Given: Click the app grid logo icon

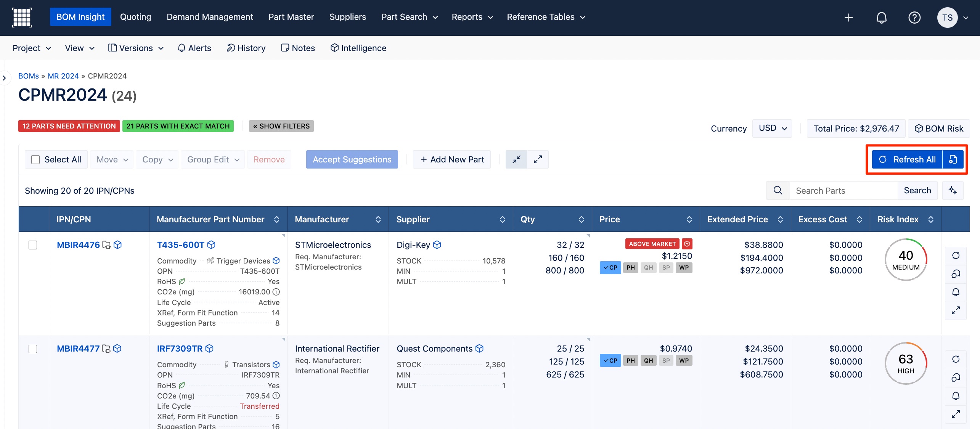Looking at the screenshot, I should click(x=22, y=17).
